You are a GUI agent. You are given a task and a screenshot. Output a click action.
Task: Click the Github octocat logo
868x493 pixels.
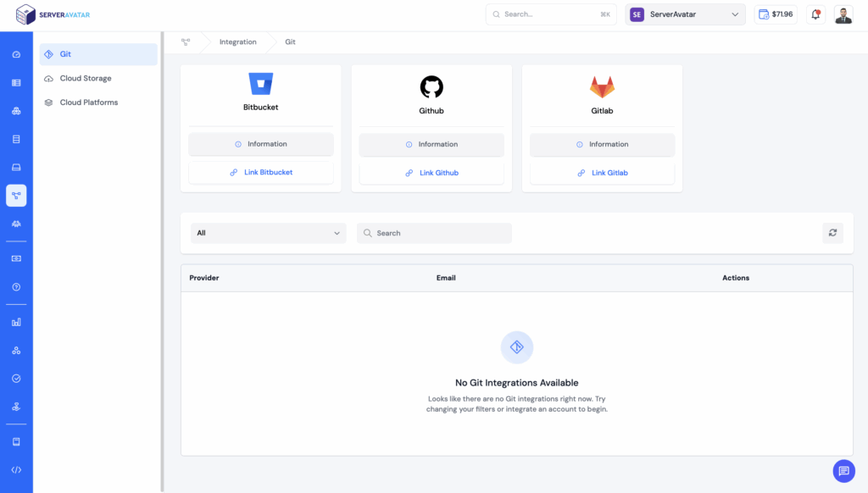click(x=431, y=87)
